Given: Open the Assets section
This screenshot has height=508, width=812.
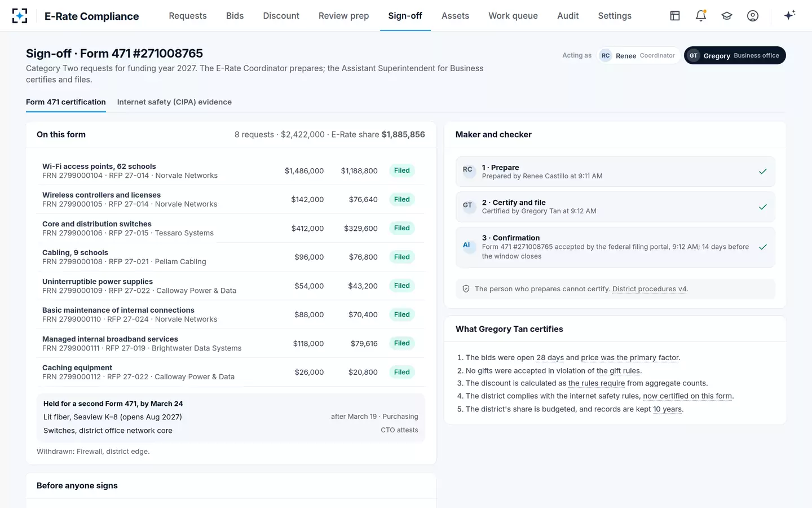Looking at the screenshot, I should coord(455,16).
